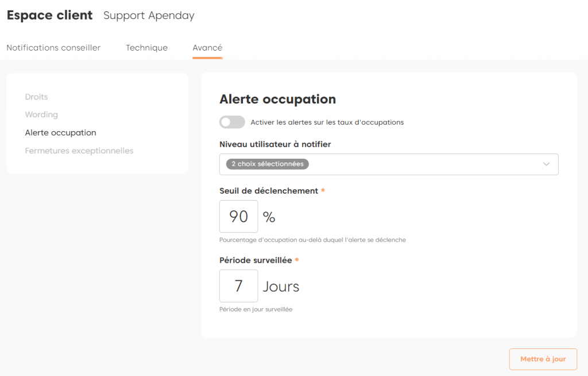
Task: Open Fermetures exceptionnelles section
Action: [79, 151]
